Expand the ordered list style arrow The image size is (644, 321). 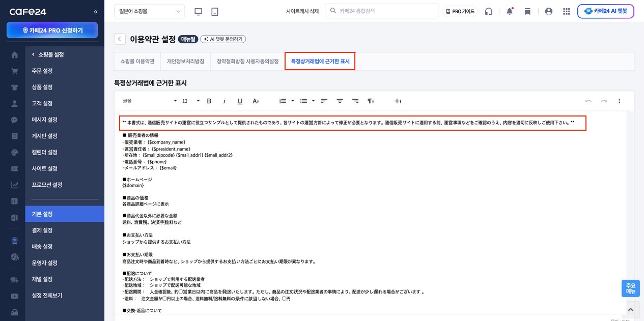[x=293, y=101]
